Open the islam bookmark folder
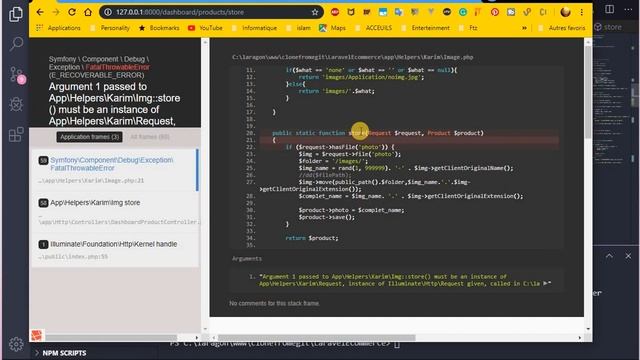The width and height of the screenshot is (640, 360). 299,28
